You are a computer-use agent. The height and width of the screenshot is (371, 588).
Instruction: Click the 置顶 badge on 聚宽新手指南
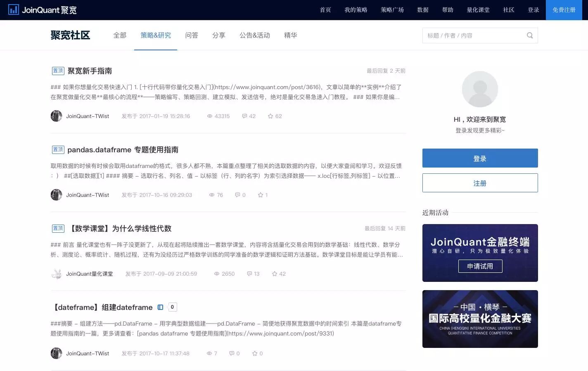(58, 71)
